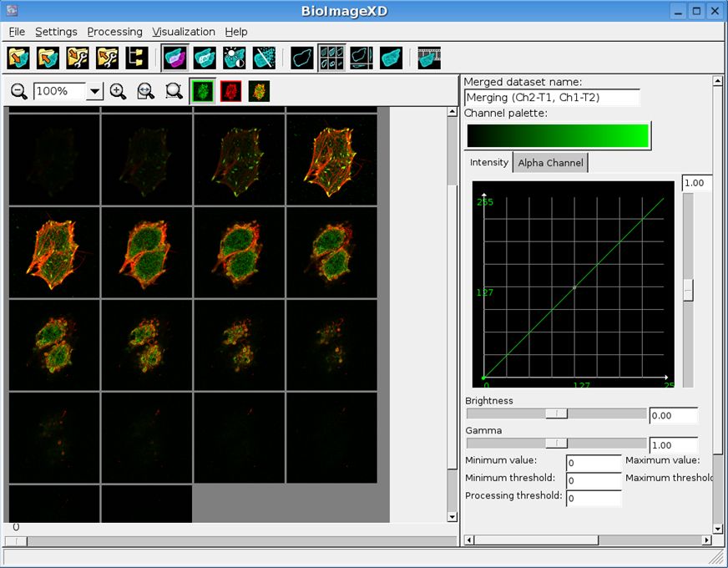The height and width of the screenshot is (568, 728).
Task: Open the Visualization menu
Action: pyautogui.click(x=184, y=32)
